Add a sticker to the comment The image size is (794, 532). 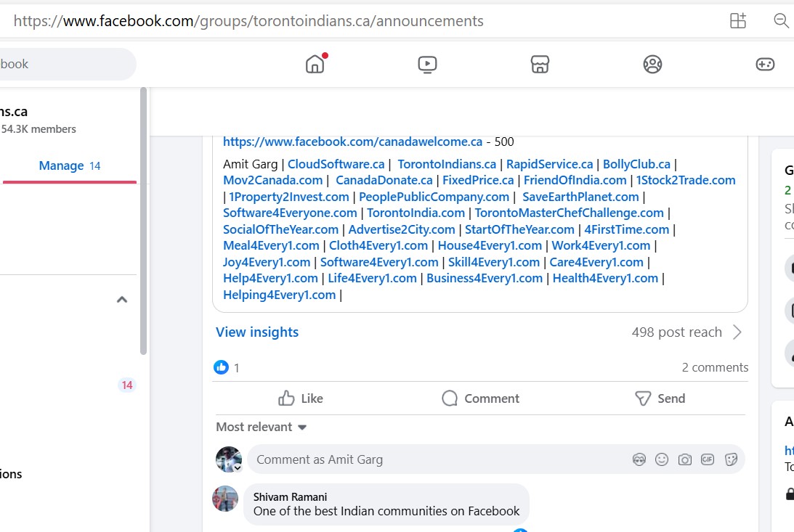tap(732, 459)
